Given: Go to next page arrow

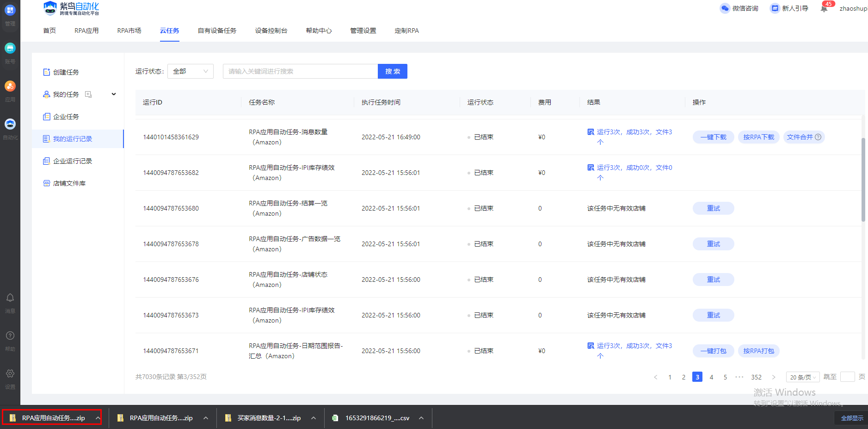Looking at the screenshot, I should [774, 377].
